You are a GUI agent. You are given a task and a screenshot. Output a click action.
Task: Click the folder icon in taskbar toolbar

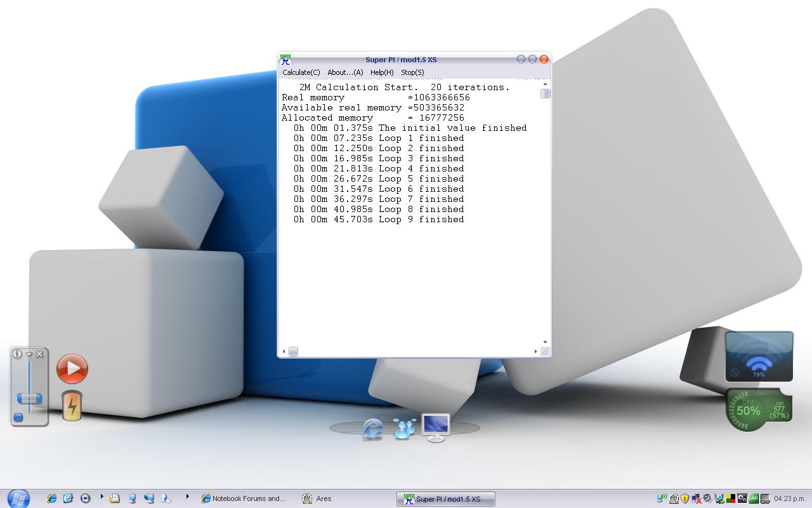pyautogui.click(x=114, y=498)
